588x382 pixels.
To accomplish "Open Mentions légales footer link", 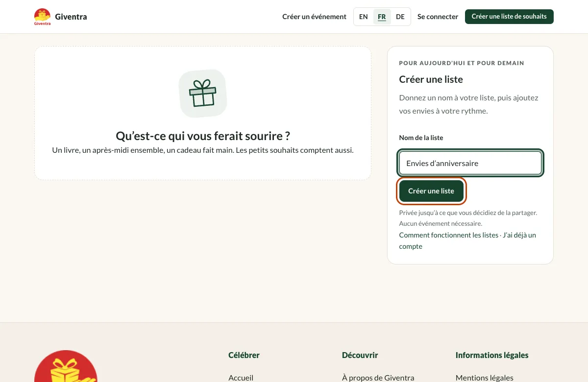I will [484, 378].
